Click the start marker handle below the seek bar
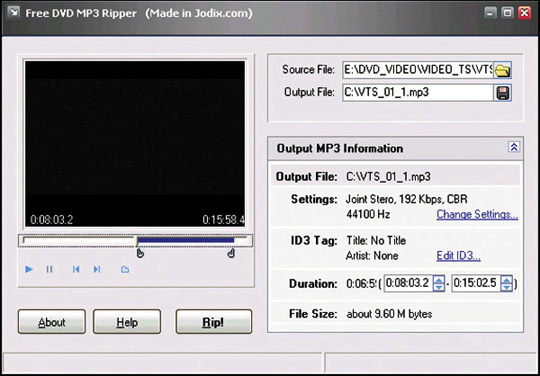This screenshot has width=540, height=376. [x=140, y=253]
